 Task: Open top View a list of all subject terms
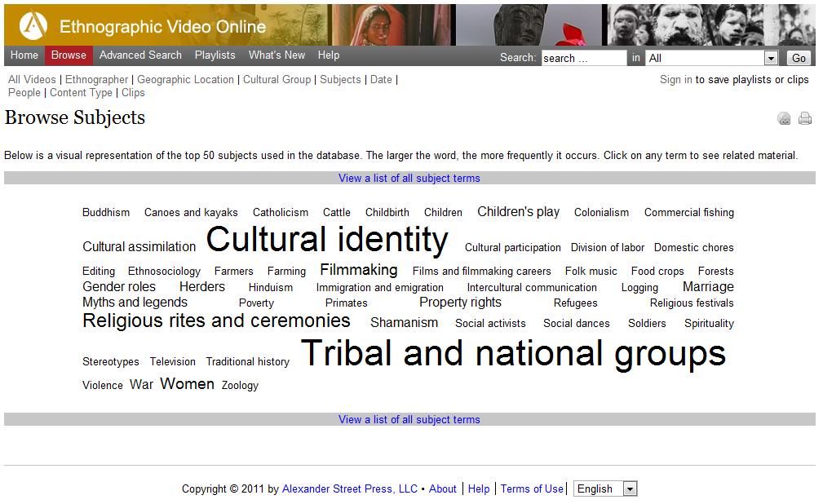409,178
